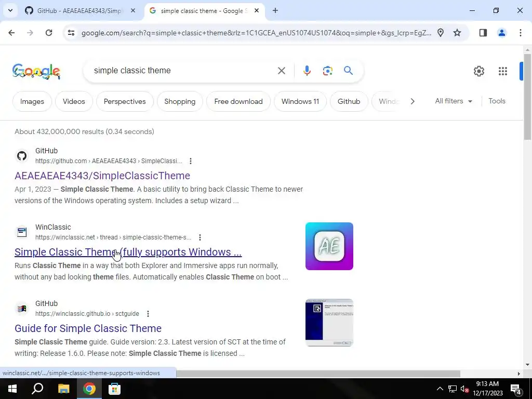Open the network tray icon
The width and height of the screenshot is (532, 399).
click(453, 389)
